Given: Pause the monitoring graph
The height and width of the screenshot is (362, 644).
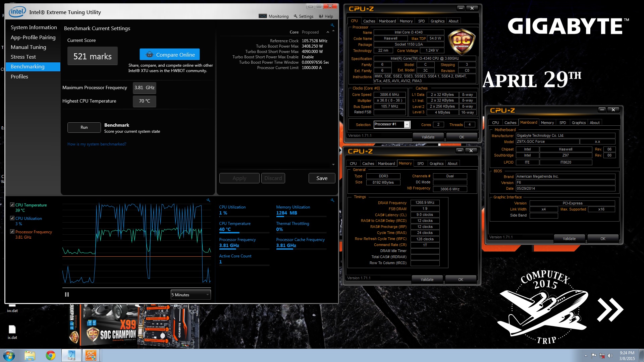Looking at the screenshot, I should click(67, 294).
